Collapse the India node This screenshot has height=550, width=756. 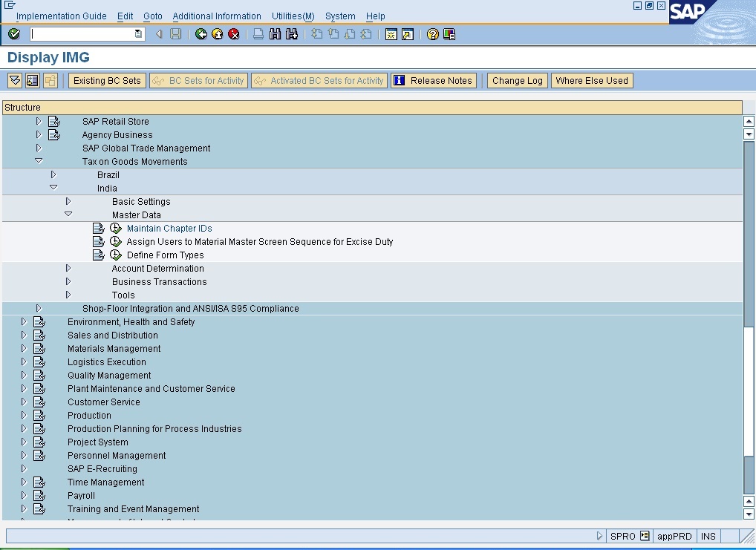[x=53, y=188]
